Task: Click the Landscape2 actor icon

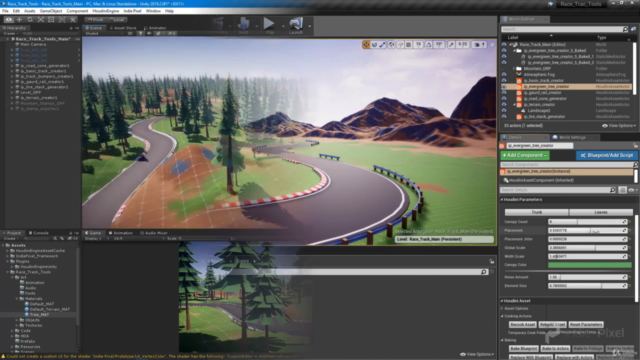Action: tap(523, 110)
